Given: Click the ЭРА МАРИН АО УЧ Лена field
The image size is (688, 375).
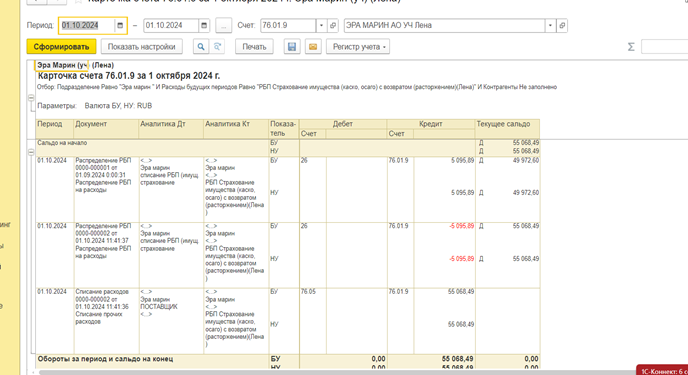Looking at the screenshot, I should pos(445,25).
